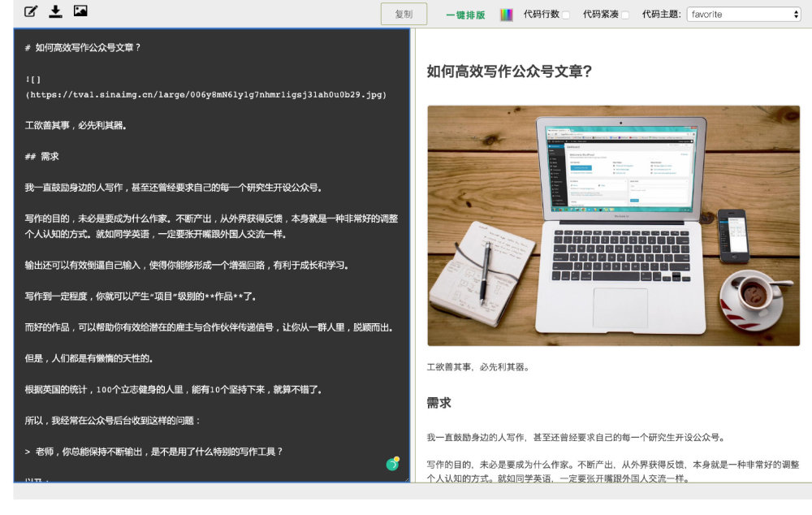Click the ## 需求 line in the editor
Screen dimensions: 812x515
point(42,157)
